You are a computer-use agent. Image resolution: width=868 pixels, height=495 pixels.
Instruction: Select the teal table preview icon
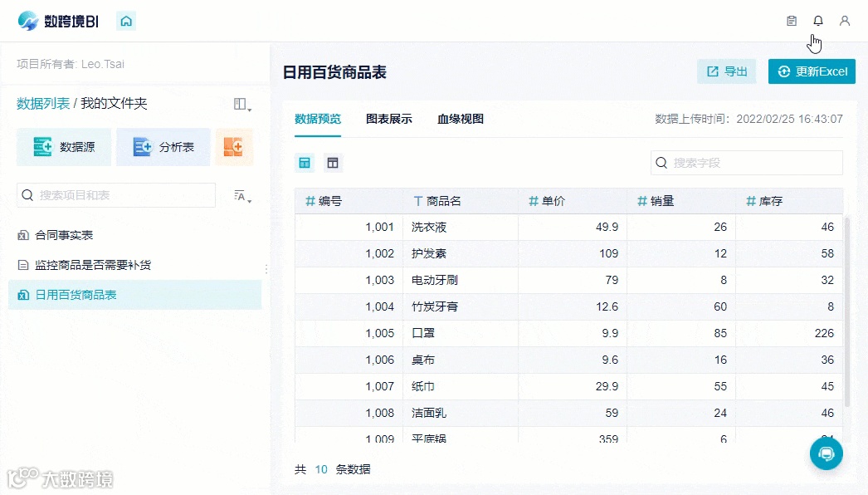(x=304, y=163)
